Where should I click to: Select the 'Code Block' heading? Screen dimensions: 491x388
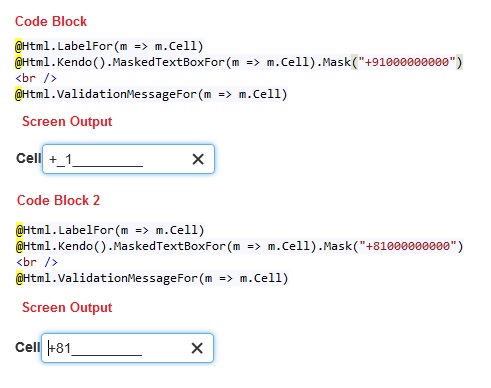click(51, 22)
